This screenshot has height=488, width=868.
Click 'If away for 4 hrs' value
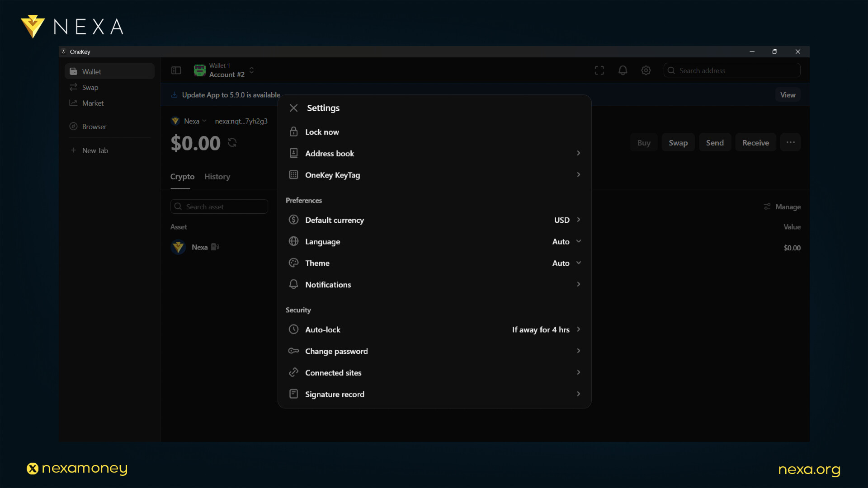[x=541, y=330]
